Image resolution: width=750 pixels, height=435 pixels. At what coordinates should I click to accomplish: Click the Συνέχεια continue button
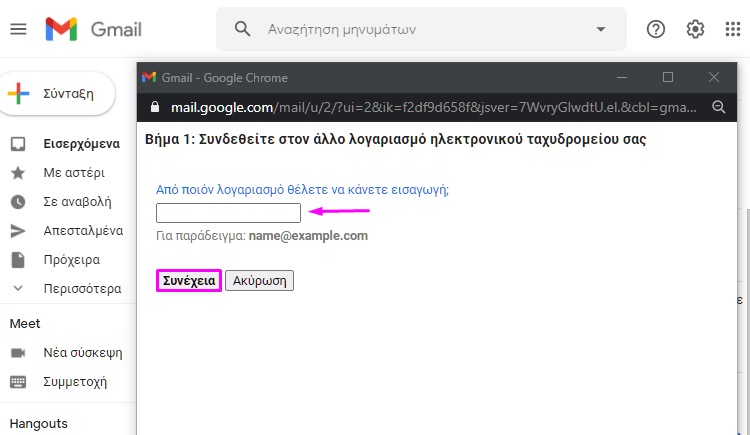click(x=189, y=280)
